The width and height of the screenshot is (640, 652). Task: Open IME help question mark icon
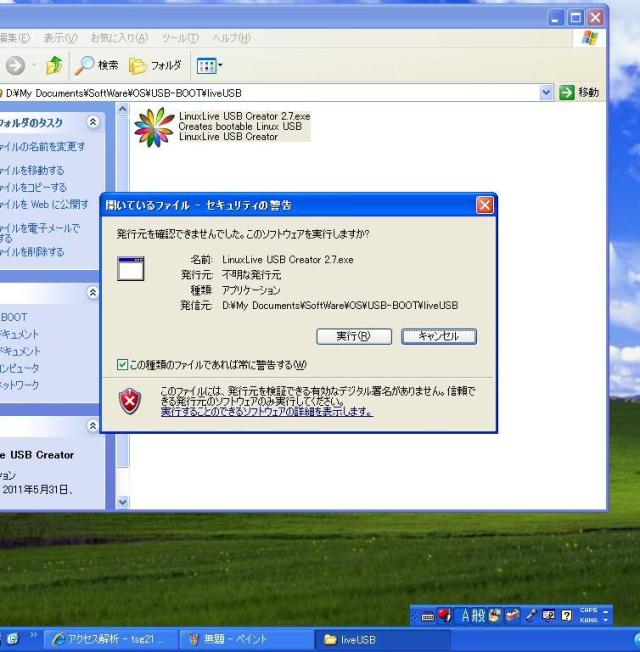[564, 616]
